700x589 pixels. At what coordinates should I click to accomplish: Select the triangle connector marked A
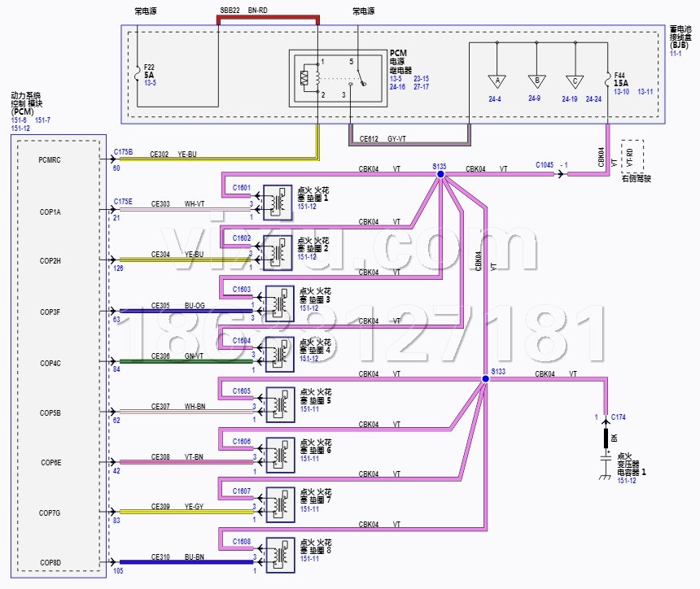point(495,81)
